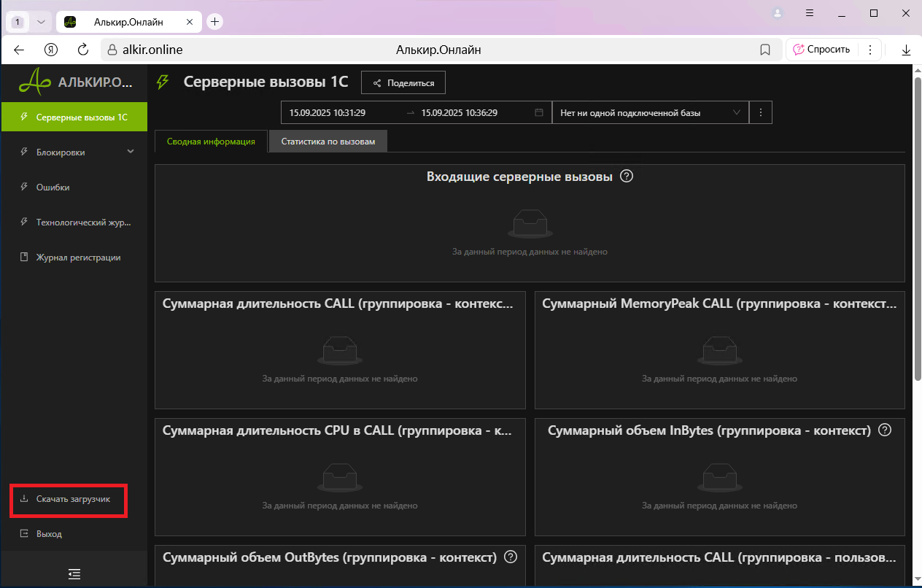Click help icon beside Входящие серверные вызовы

coord(626,177)
